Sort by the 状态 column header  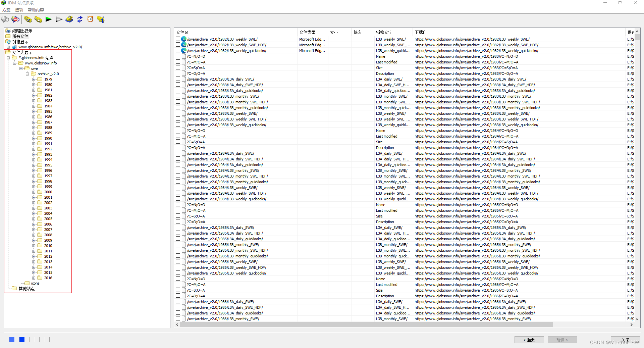pyautogui.click(x=363, y=32)
